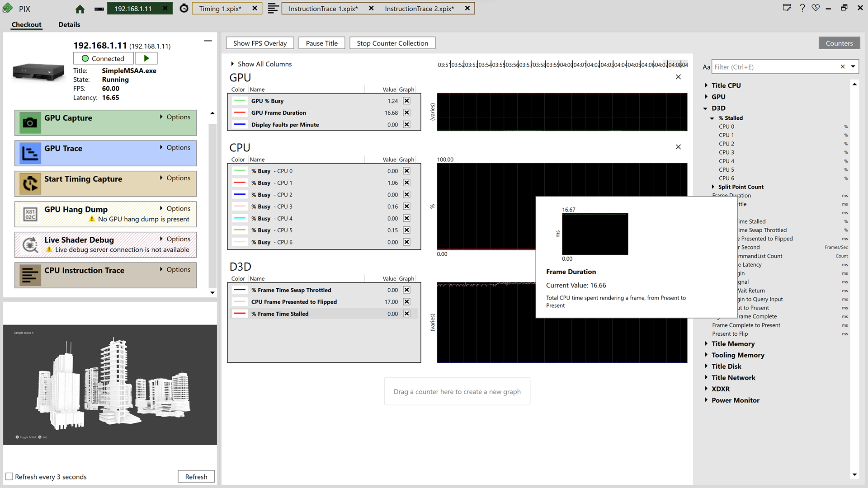
Task: Enable Refresh every 3 seconds checkbox
Action: click(x=9, y=477)
